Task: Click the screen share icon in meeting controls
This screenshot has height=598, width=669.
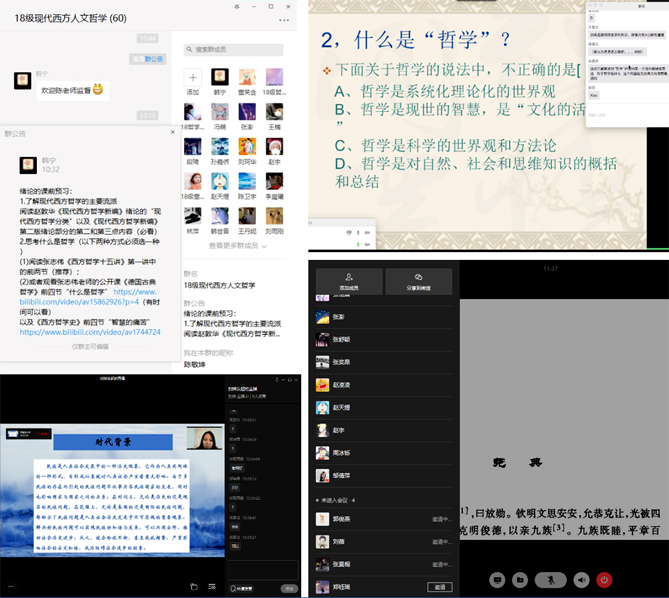Action: pyautogui.click(x=495, y=579)
